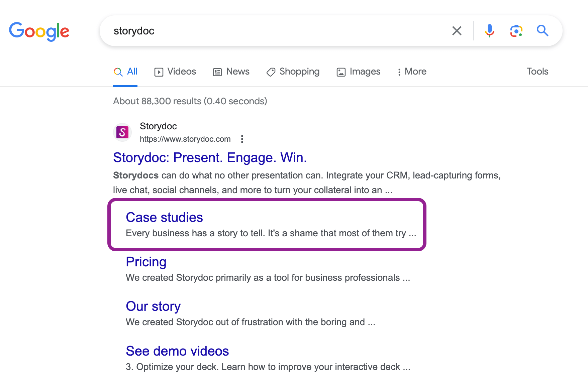Image resolution: width=588 pixels, height=383 pixels.
Task: Open the More search options menu
Action: click(411, 72)
